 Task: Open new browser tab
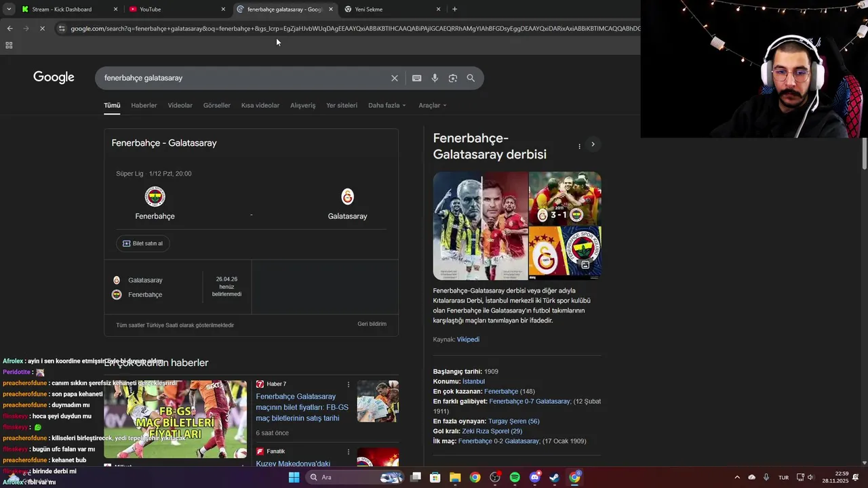tap(454, 9)
